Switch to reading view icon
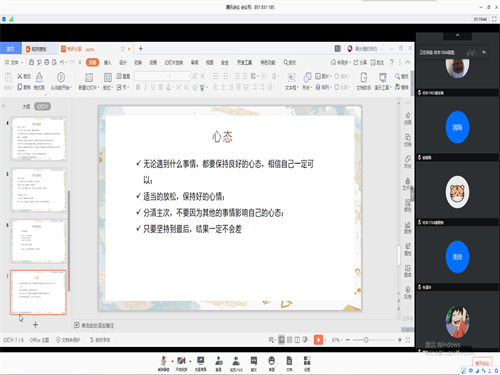 pos(297,340)
